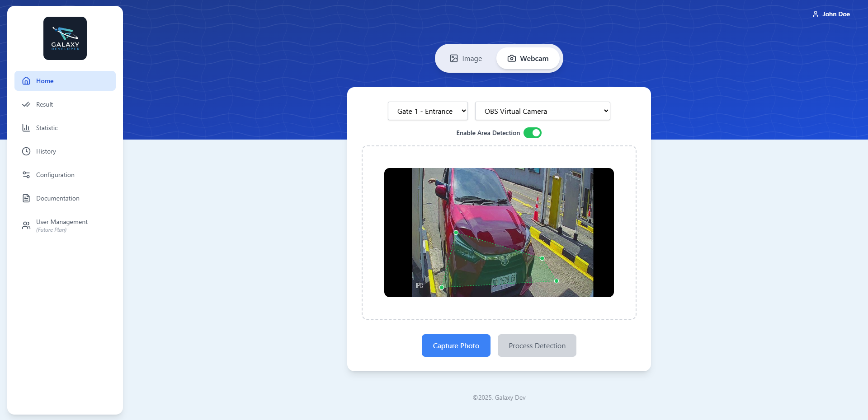Click the Configuration sliders icon

coord(26,175)
